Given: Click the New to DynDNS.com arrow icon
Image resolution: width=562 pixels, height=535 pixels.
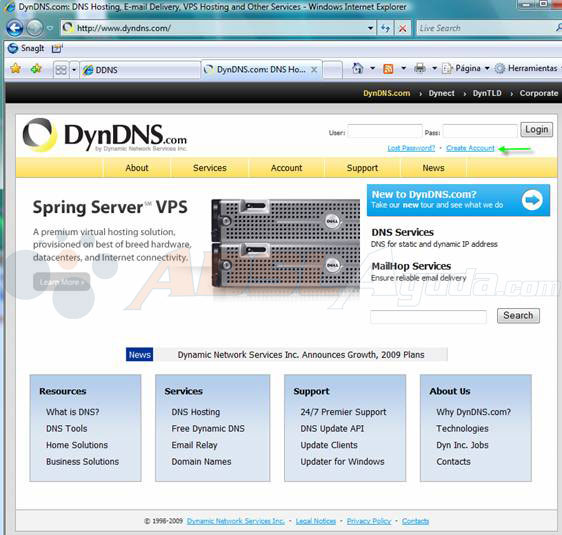Looking at the screenshot, I should point(532,200).
